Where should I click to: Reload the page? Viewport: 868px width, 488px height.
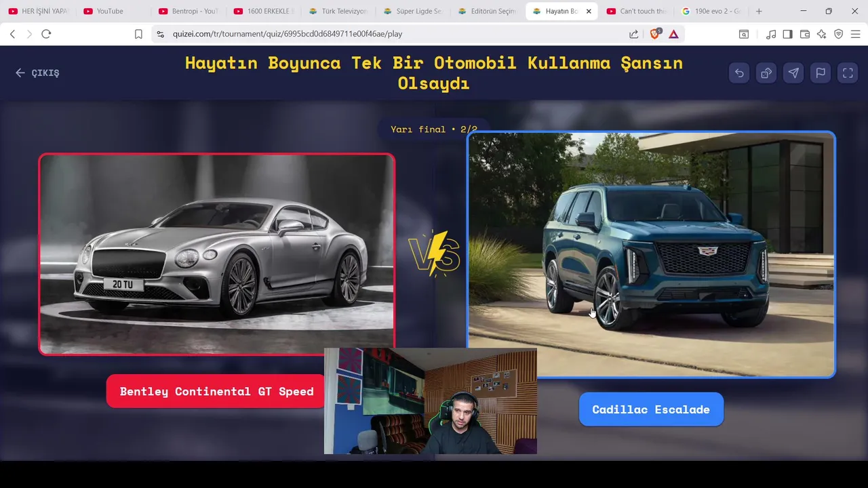coord(46,34)
